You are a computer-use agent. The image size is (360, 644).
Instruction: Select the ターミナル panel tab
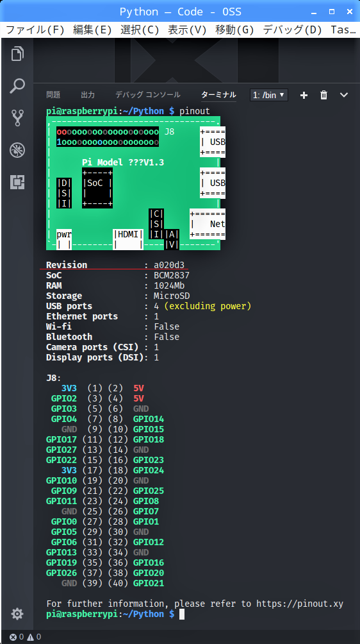pos(218,95)
